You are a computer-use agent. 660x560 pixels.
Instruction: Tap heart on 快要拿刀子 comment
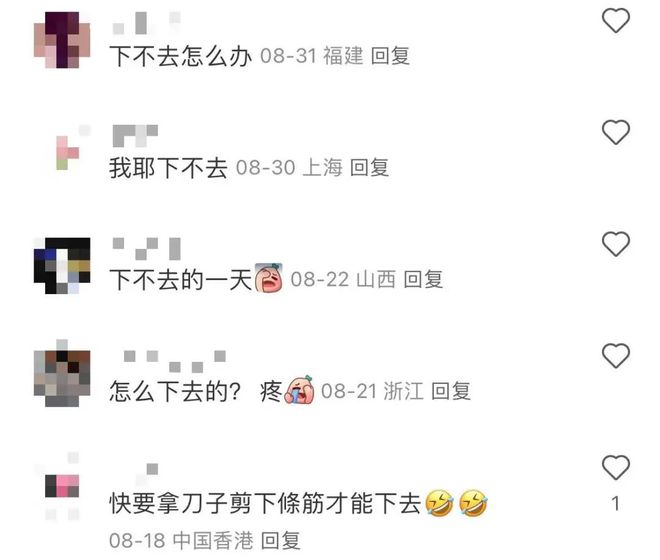[x=616, y=467]
